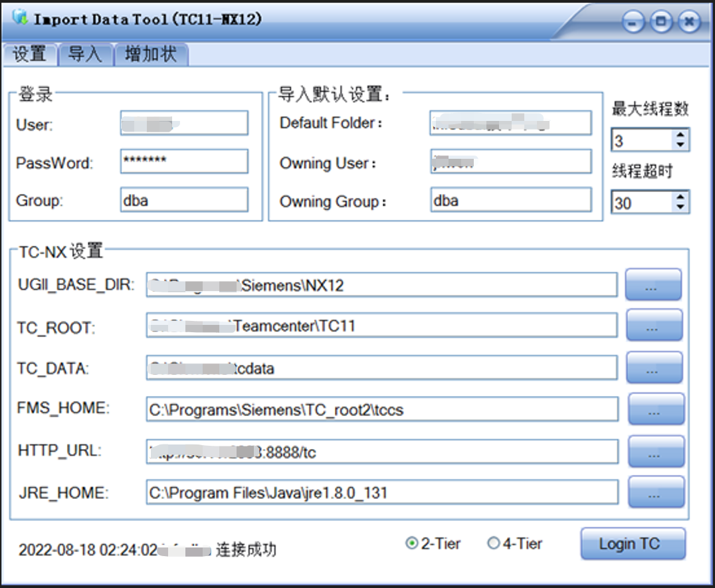Open the 增加状 tab
Viewport: 715px width, 588px height.
tap(151, 54)
